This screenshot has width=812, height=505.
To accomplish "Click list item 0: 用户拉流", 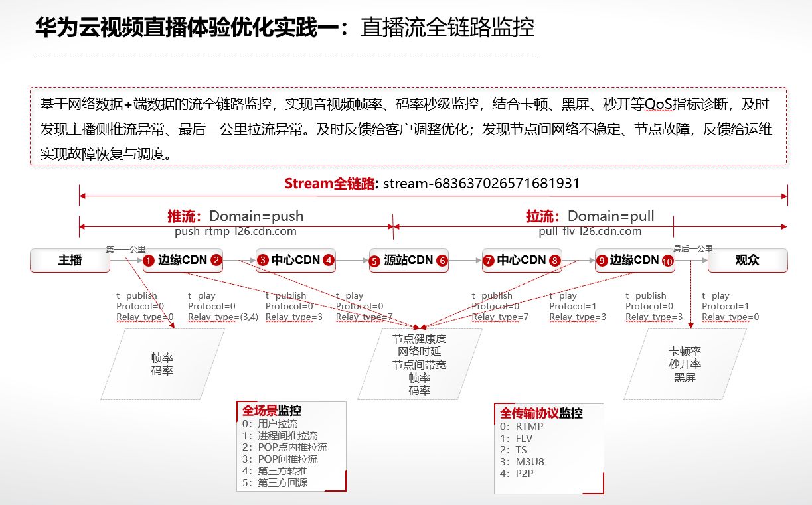I will click(x=270, y=423).
